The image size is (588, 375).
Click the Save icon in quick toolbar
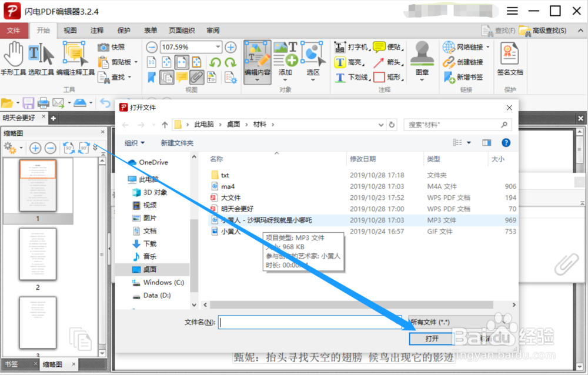tap(28, 103)
